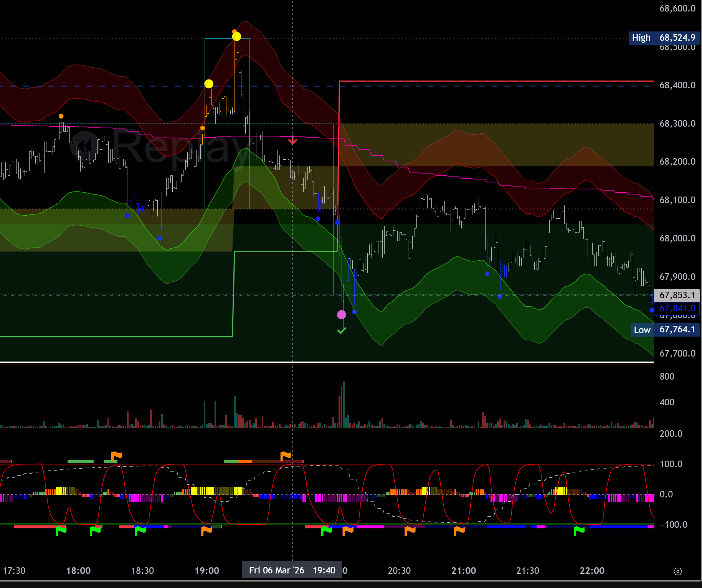Click the 21:00 label on the time axis

pos(463,571)
